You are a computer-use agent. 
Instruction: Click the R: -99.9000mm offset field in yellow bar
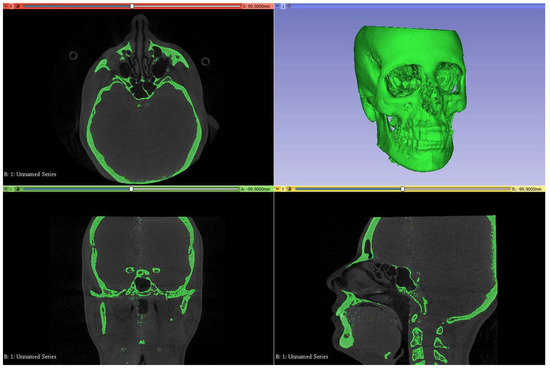pos(528,189)
